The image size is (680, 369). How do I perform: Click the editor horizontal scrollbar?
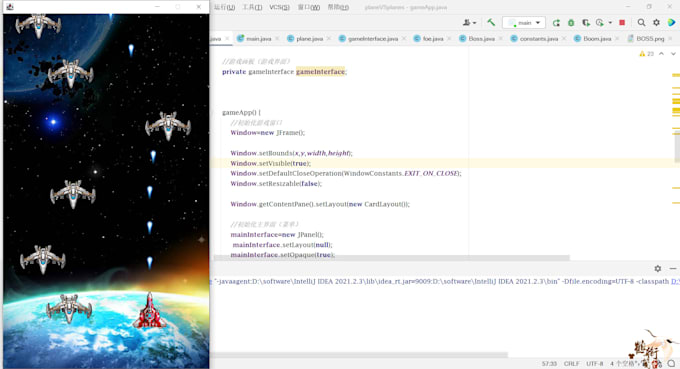[391, 258]
